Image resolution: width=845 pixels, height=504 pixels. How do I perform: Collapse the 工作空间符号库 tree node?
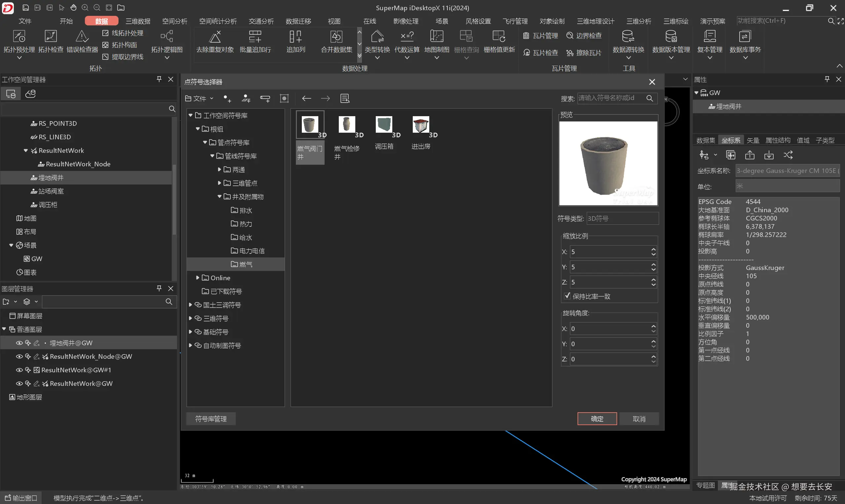tap(191, 116)
